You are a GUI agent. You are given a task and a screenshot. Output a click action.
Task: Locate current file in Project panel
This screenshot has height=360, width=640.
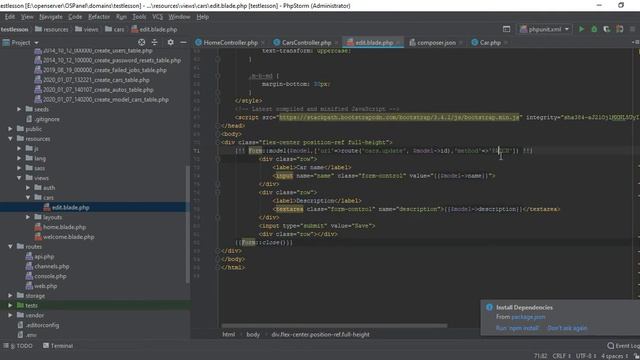pyautogui.click(x=141, y=42)
